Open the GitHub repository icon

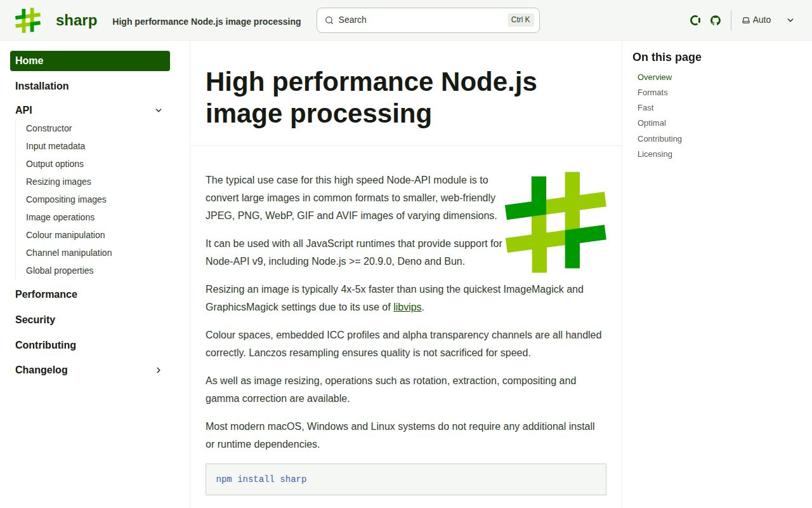pyautogui.click(x=716, y=20)
